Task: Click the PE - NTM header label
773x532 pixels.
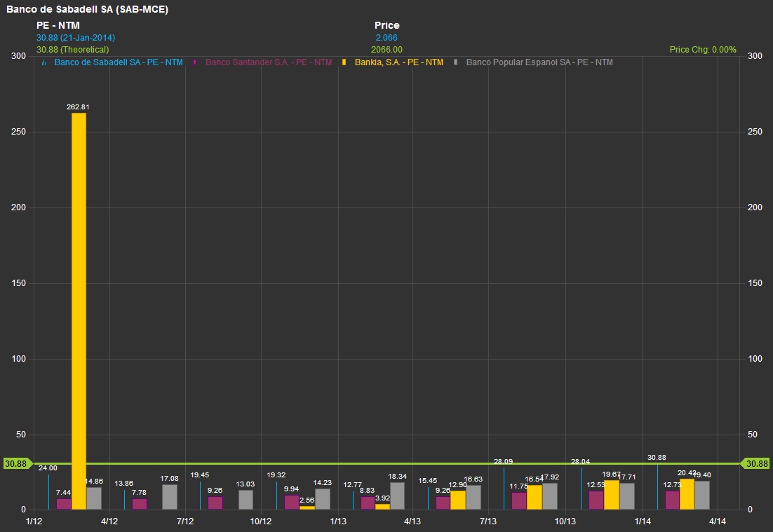Action: [58, 26]
